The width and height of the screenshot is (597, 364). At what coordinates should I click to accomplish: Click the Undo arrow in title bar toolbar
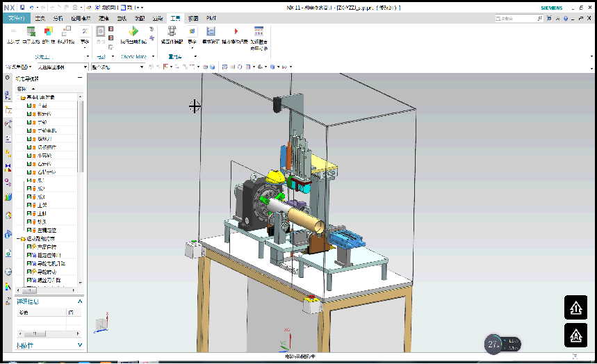tap(32, 7)
